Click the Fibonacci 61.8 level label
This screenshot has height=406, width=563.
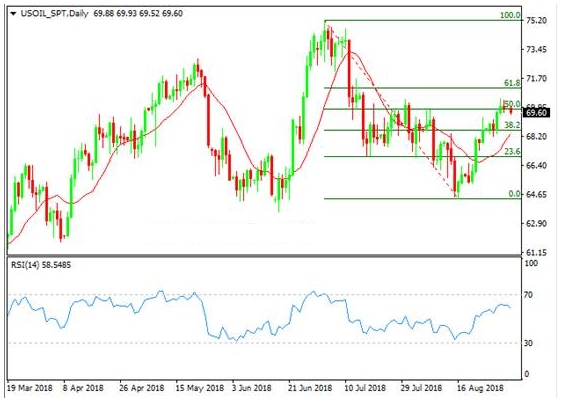coord(512,83)
